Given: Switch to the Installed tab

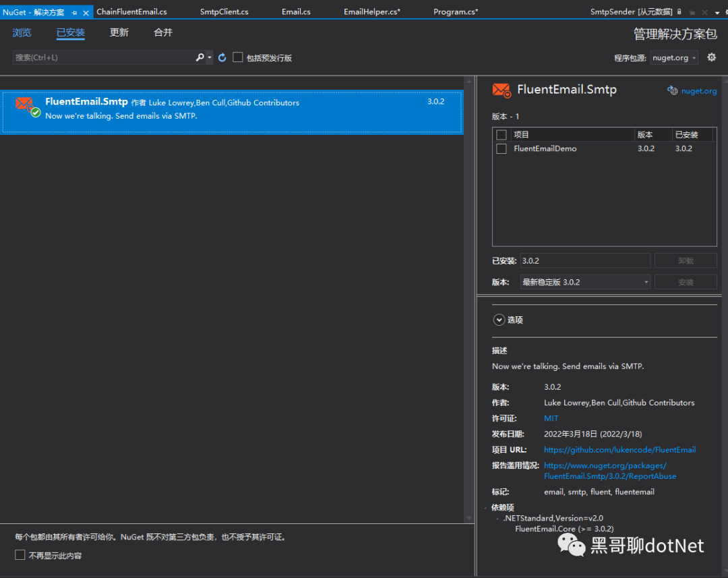Looking at the screenshot, I should (71, 32).
